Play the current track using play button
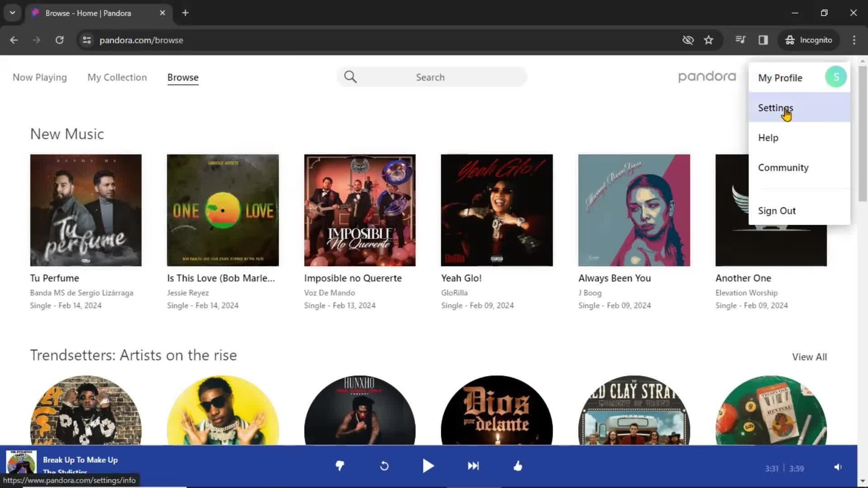Screen dimensions: 868x488 428,465
